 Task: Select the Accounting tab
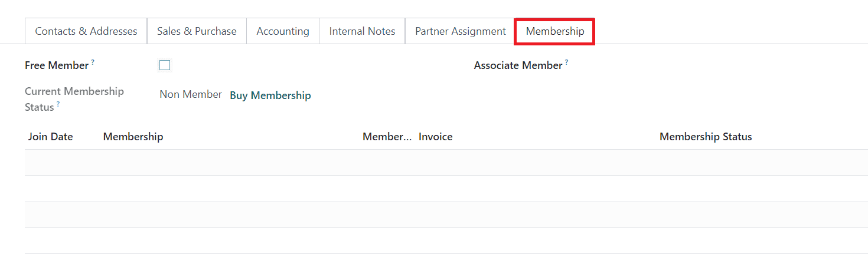(283, 31)
